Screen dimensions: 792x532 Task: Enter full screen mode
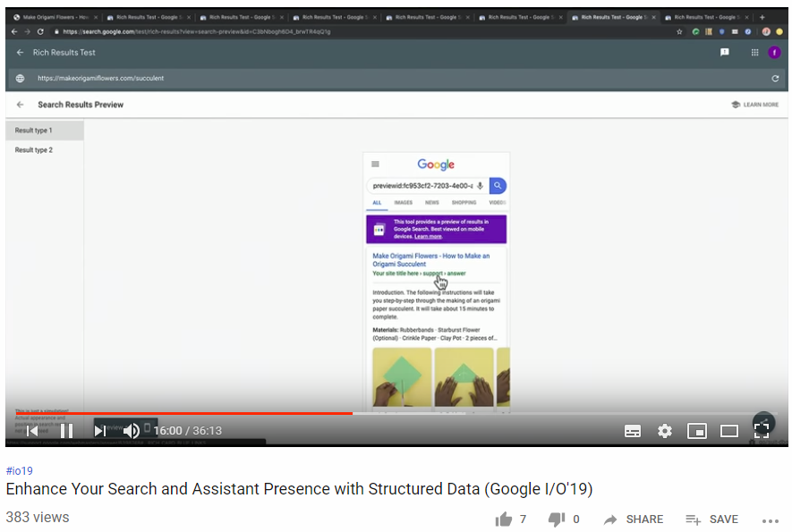pyautogui.click(x=762, y=431)
